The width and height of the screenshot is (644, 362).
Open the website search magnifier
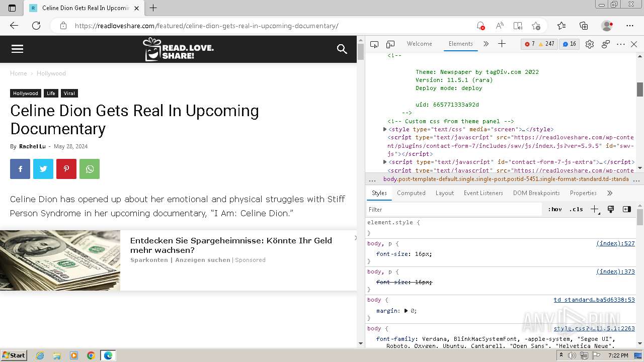coord(342,49)
